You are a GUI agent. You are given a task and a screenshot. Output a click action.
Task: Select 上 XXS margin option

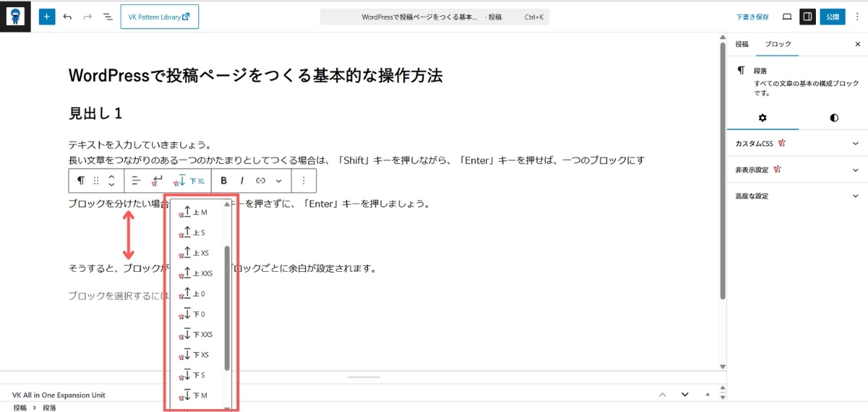pyautogui.click(x=195, y=273)
